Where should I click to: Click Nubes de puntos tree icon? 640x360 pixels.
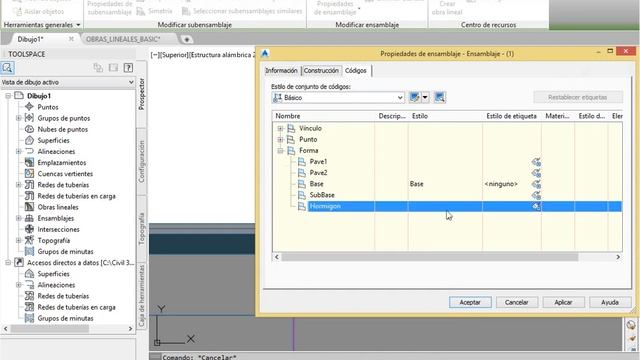point(29,129)
